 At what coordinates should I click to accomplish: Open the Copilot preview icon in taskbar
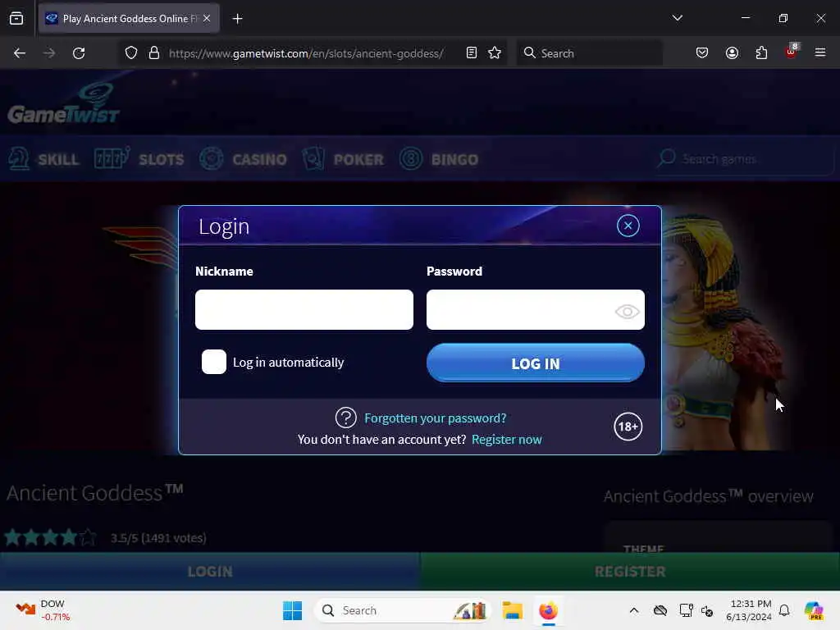tap(814, 610)
